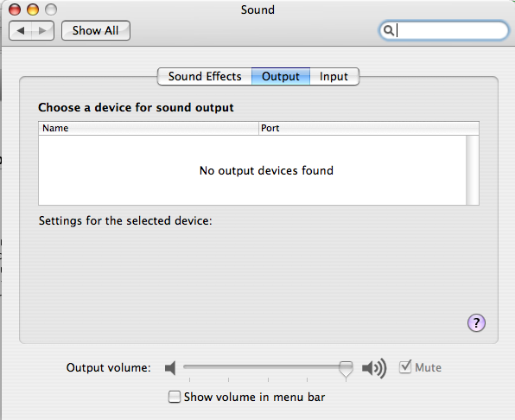This screenshot has width=515, height=420.
Task: Switch to the Sound Effects tab
Action: 205,77
